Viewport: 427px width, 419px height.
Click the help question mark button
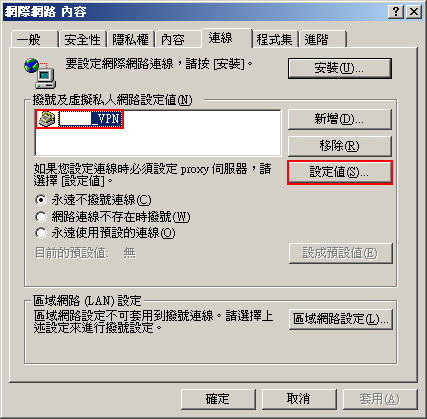point(396,12)
